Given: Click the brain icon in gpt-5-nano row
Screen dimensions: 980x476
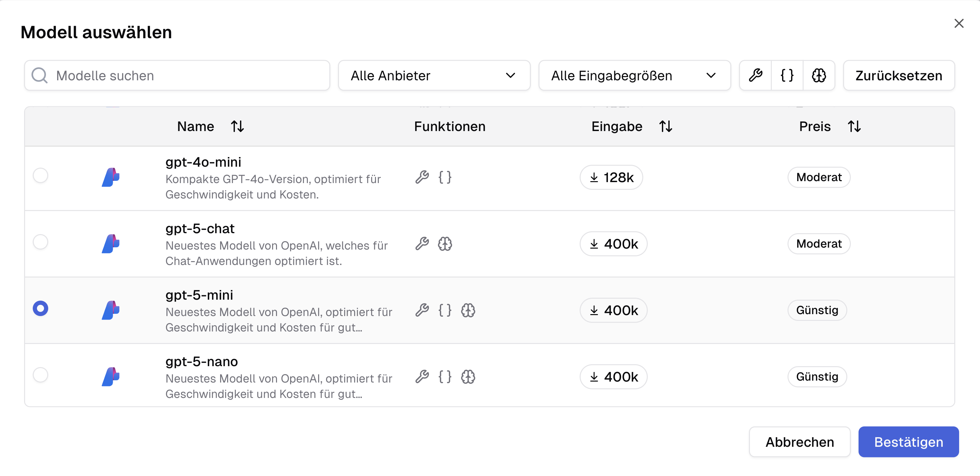Looking at the screenshot, I should [x=468, y=377].
